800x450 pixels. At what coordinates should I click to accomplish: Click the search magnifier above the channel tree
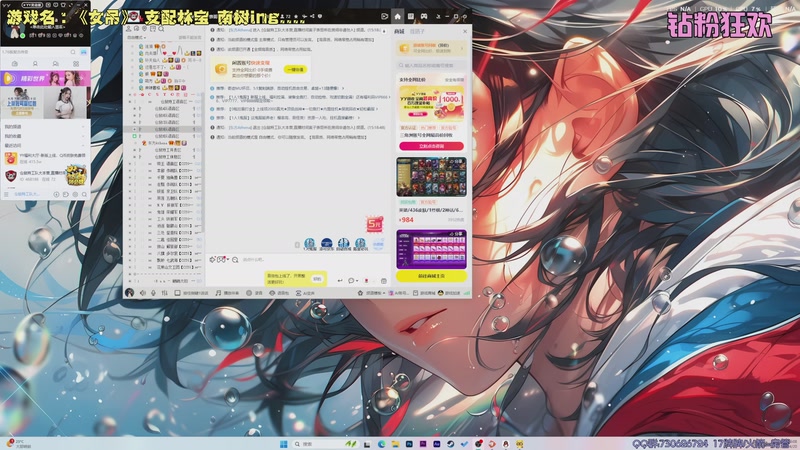[x=161, y=29]
